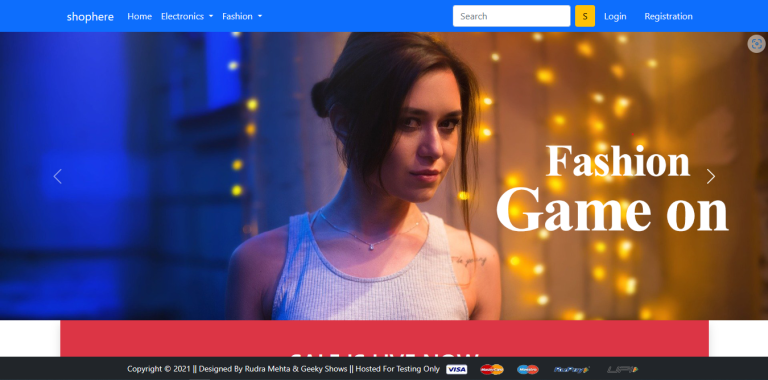The image size is (768, 380).
Task: Expand the Electronics dropdown menu
Action: (187, 16)
